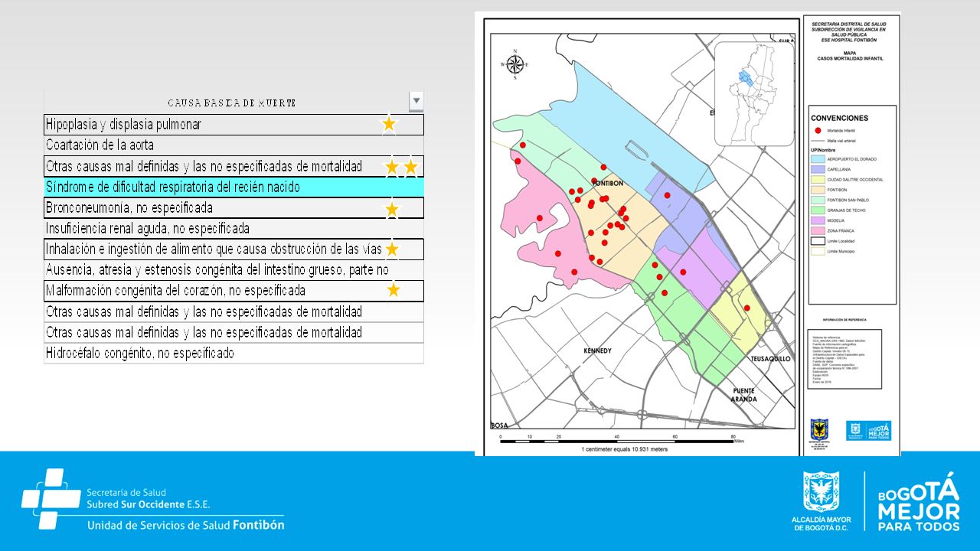Select the row 'Hipoplasia y displasia pulmonar'
The height and width of the screenshot is (551, 980).
coord(234,125)
